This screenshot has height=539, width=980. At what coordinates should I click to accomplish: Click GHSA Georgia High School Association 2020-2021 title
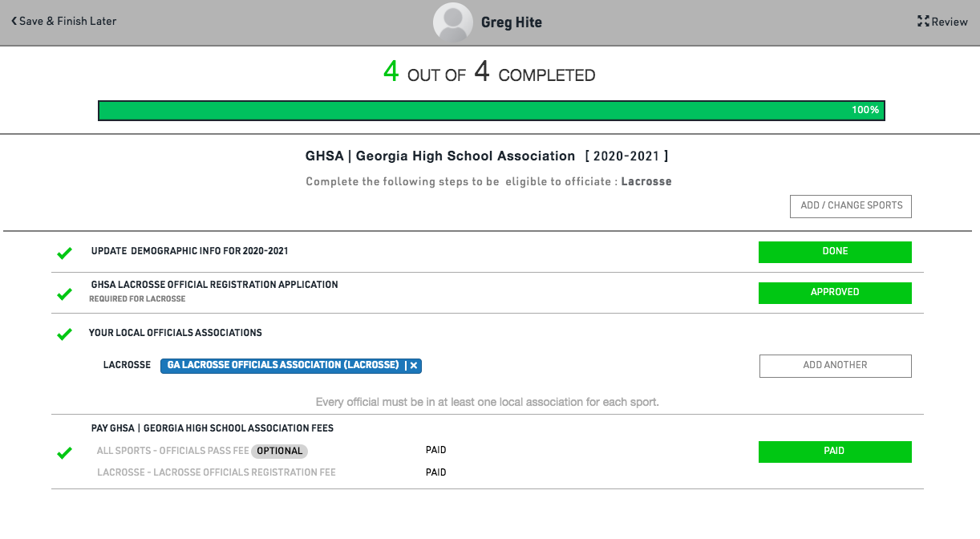(x=487, y=156)
